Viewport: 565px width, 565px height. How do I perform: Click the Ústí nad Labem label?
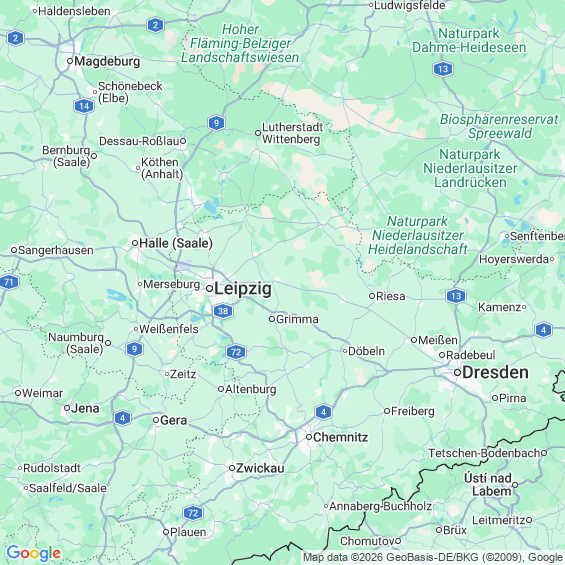pos(488,485)
